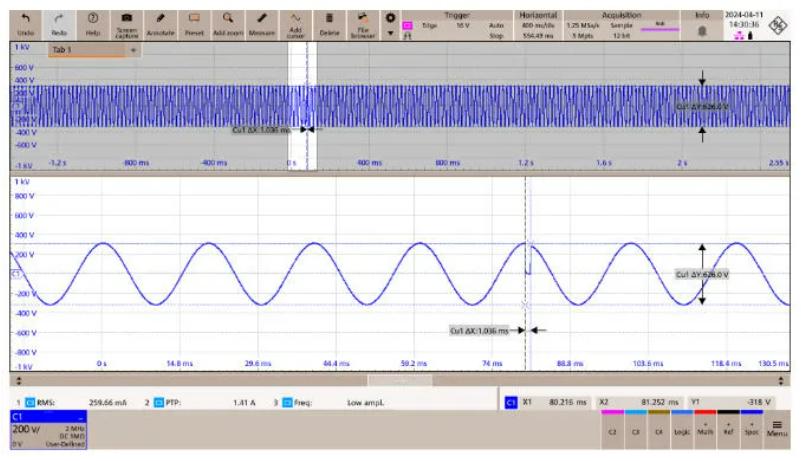This screenshot has height=461, width=801.
Task: Click the Preset toolbar icon
Action: pos(194,25)
